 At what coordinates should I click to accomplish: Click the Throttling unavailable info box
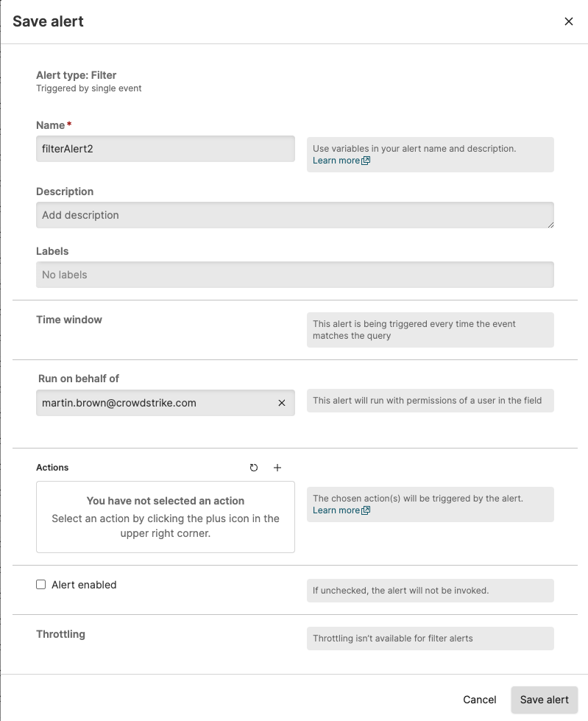coord(430,639)
